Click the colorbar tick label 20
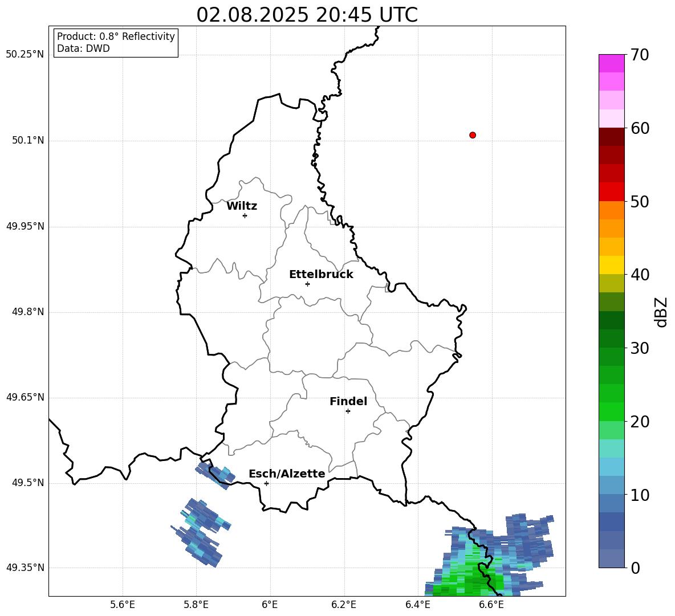 click(639, 422)
